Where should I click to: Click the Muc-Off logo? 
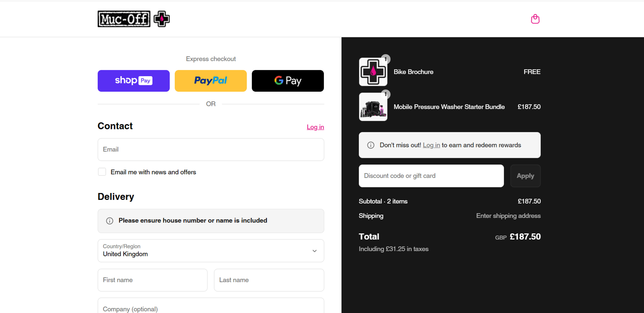tap(124, 19)
